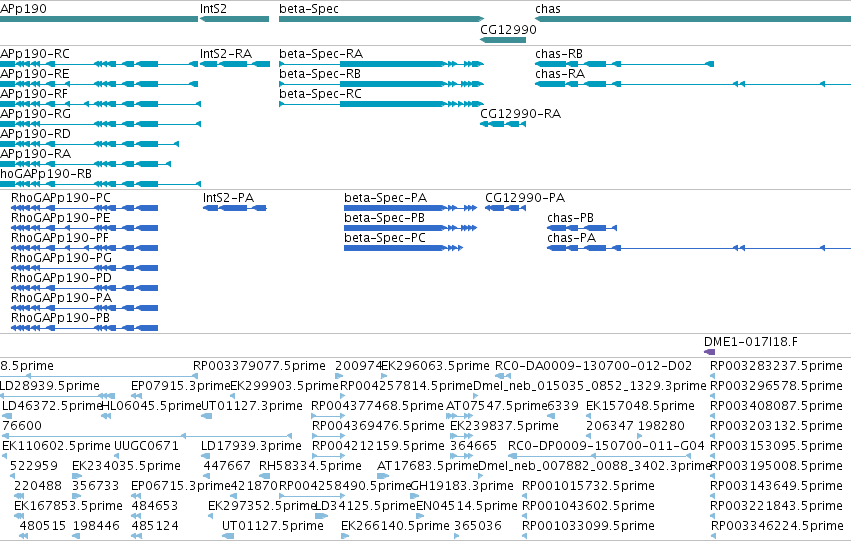The width and height of the screenshot is (851, 541).
Task: Select the hoGAPp190-RB transcript
Action: [100, 184]
